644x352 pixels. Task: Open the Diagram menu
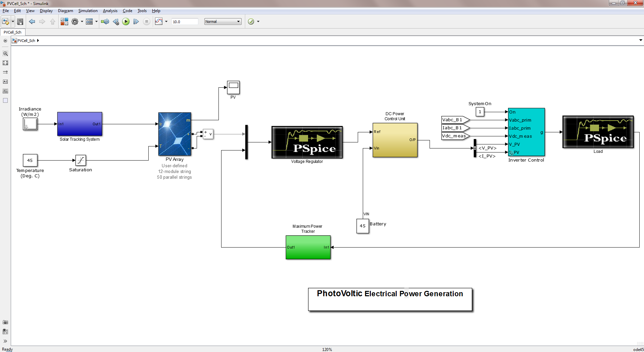(x=65, y=11)
